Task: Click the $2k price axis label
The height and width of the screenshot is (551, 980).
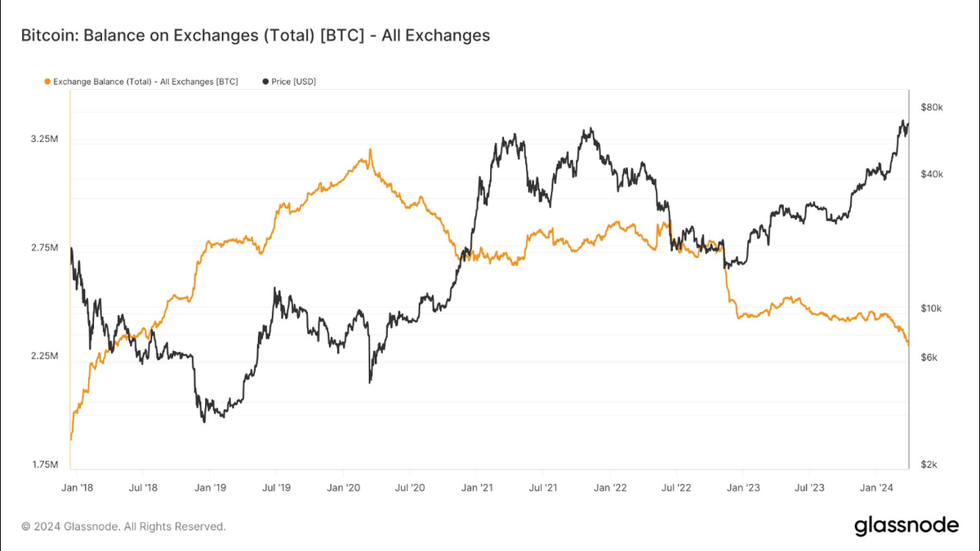Action: 930,465
